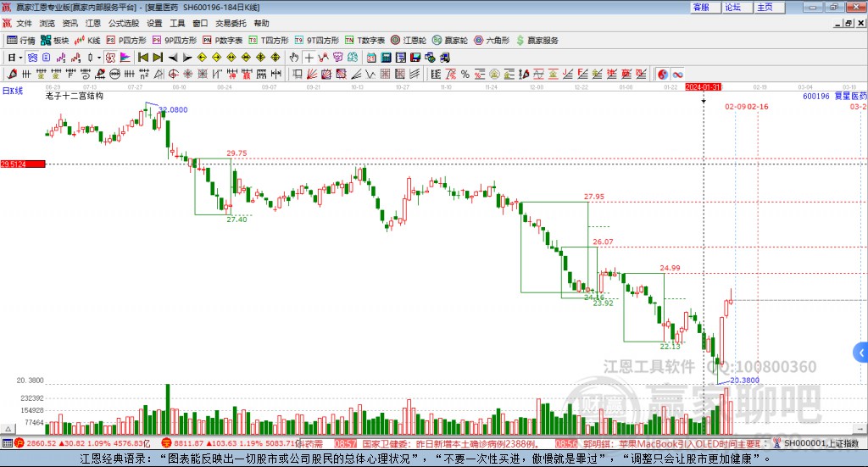This screenshot has height=467, width=868.
Task: Toggle the crosshair cursor tool
Action: (x=309, y=58)
